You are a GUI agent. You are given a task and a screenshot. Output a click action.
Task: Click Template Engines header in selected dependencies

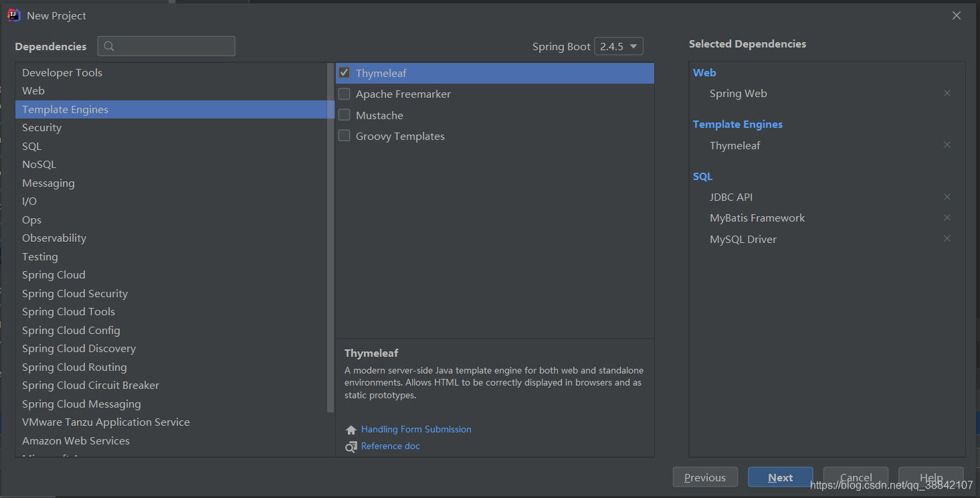pyautogui.click(x=738, y=124)
